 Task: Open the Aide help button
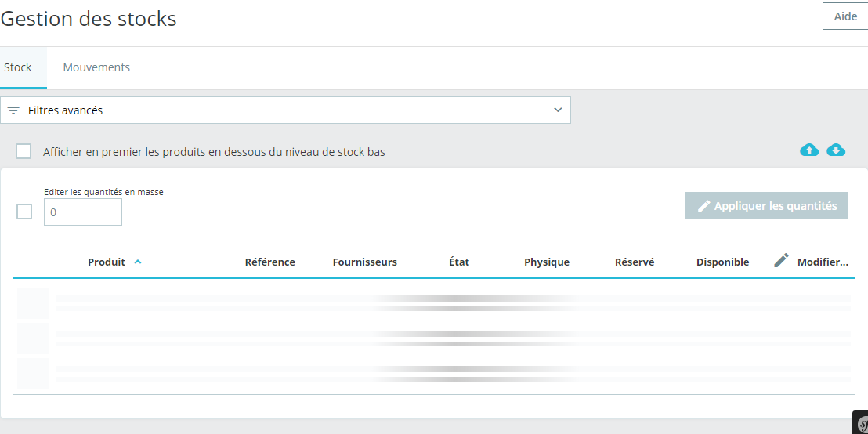click(845, 16)
